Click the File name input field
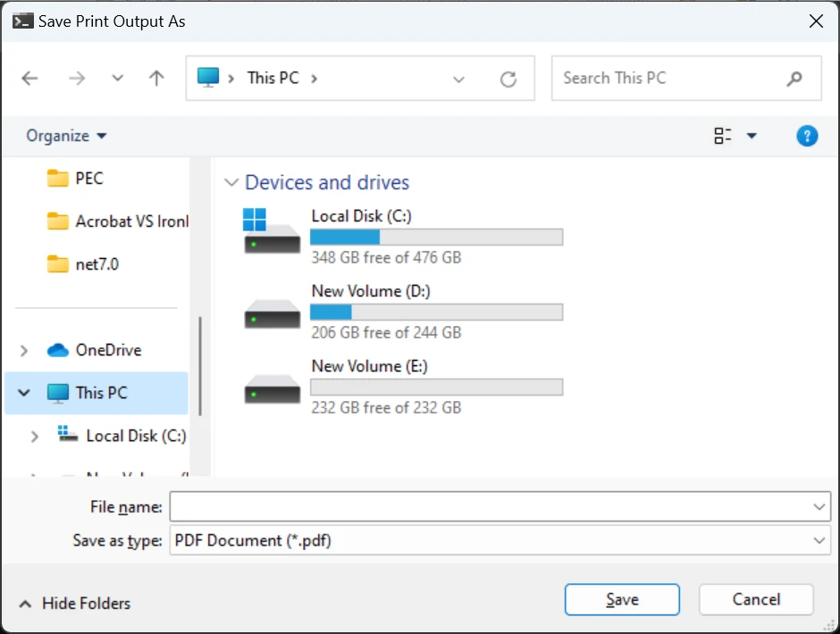Viewport: 840px width, 634px height. [490, 507]
